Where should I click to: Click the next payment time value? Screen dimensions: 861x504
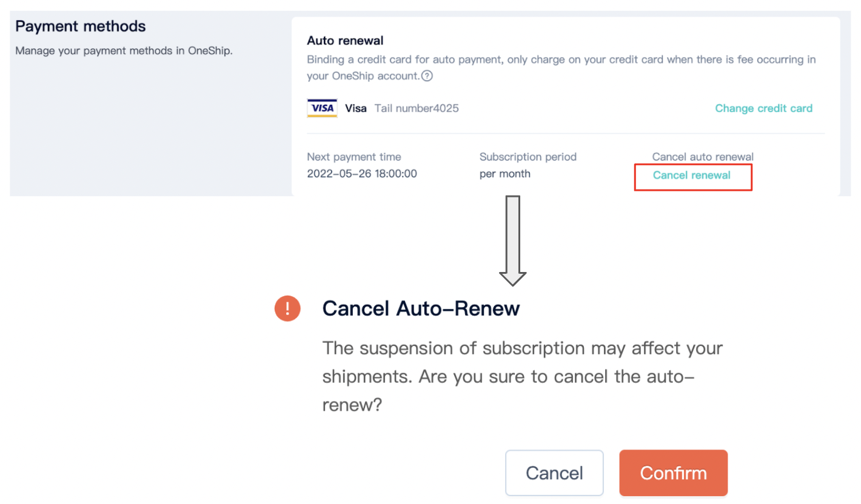(362, 174)
